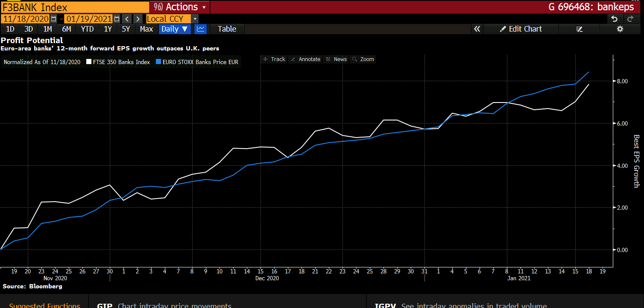The width and height of the screenshot is (644, 308).
Task: Click the undo arrow icon
Action: (x=614, y=19)
